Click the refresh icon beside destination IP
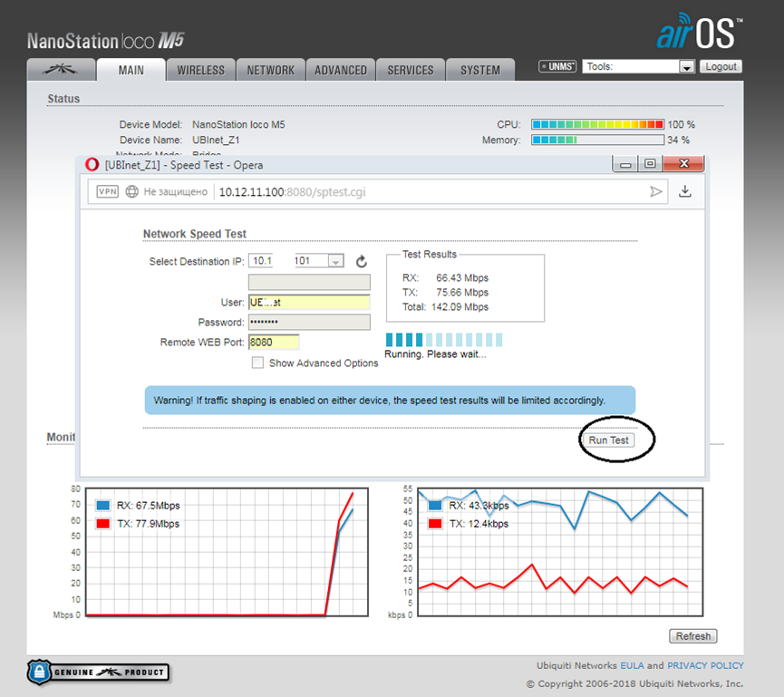The width and height of the screenshot is (784, 697). 361,261
